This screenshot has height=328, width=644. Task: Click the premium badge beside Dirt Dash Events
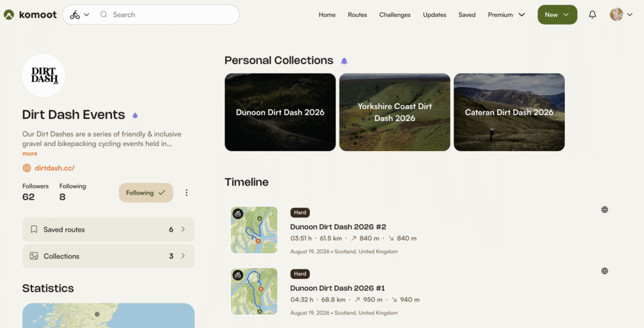pyautogui.click(x=135, y=115)
